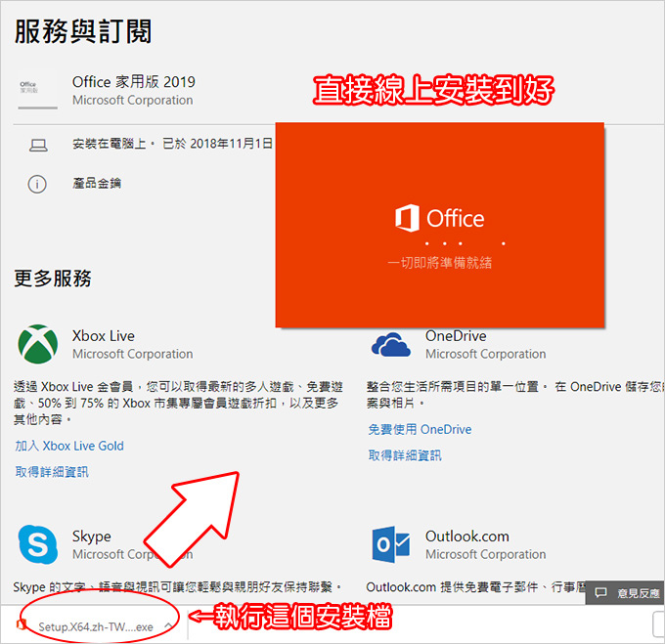Click the Xbox Live logo icon
This screenshot has width=665, height=644.
point(38,344)
